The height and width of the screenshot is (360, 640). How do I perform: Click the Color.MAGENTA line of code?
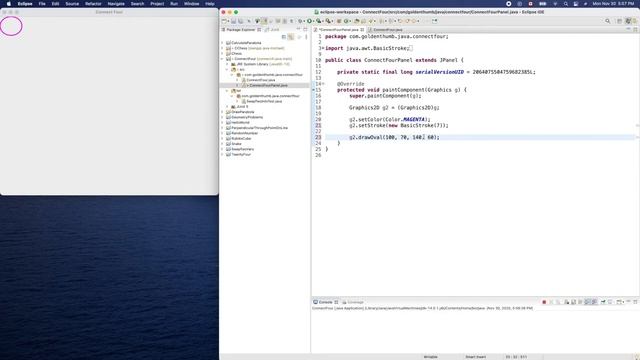pyautogui.click(x=390, y=120)
